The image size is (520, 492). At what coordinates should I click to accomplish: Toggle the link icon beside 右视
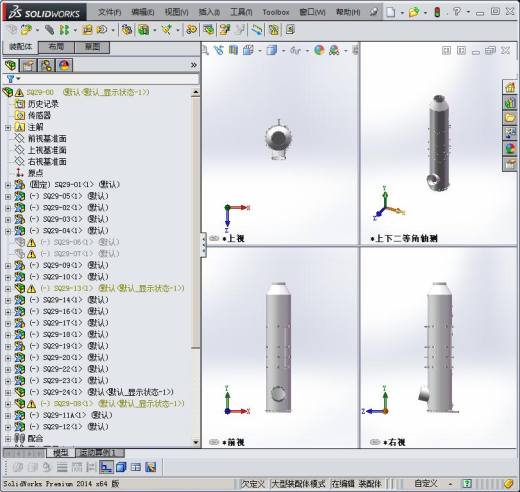375,442
